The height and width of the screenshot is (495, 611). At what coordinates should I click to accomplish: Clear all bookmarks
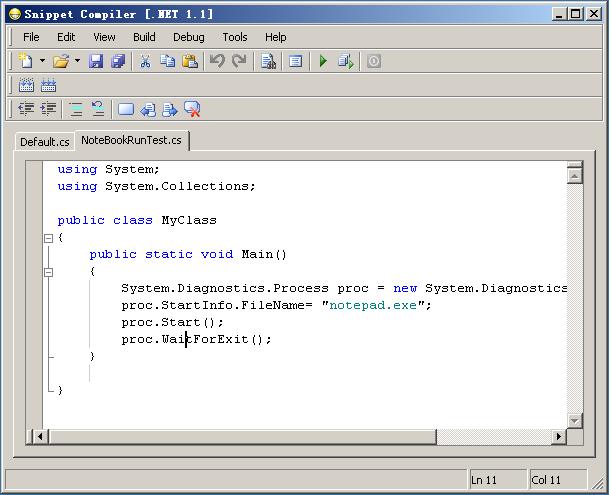(192, 109)
